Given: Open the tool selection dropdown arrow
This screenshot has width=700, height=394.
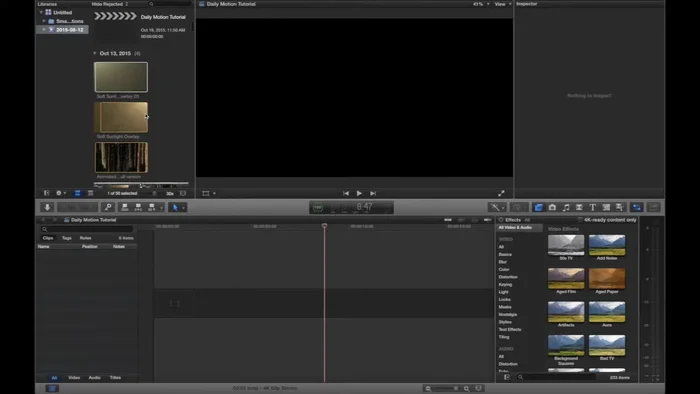Looking at the screenshot, I should pyautogui.click(x=183, y=207).
